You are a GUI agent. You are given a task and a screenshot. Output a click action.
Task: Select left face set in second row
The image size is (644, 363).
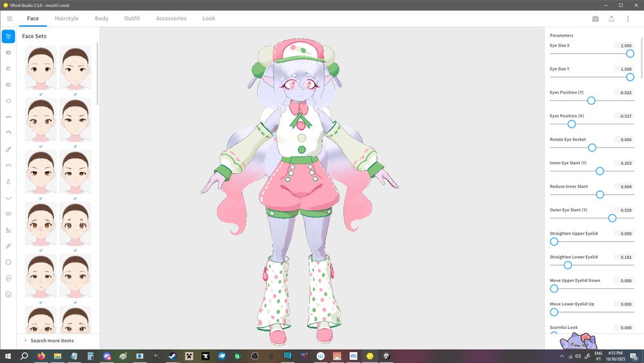tap(41, 120)
